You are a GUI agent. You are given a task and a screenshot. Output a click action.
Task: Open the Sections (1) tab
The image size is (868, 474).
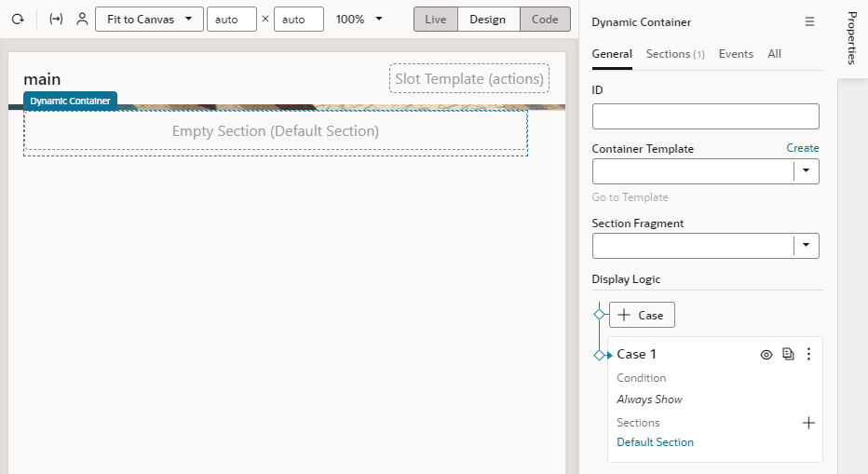point(675,54)
